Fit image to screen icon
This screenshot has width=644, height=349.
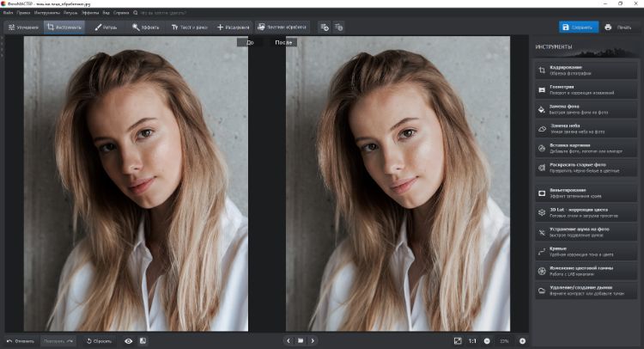coord(458,340)
